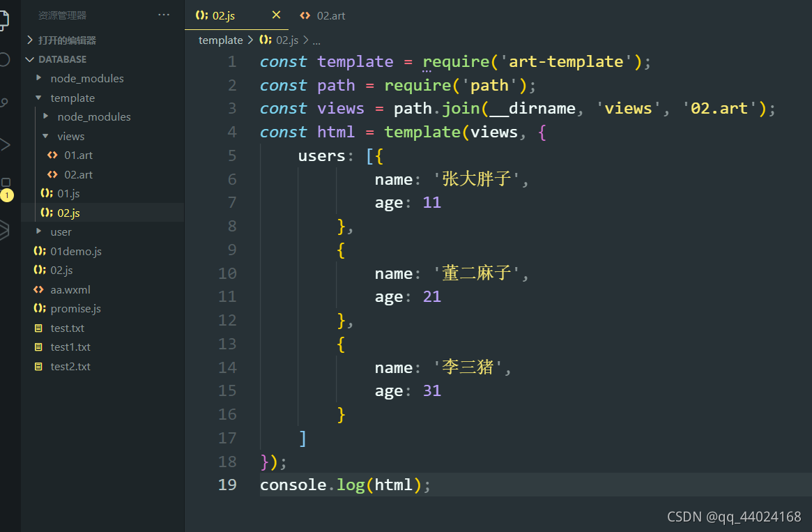Place cursor in 'art-template' string

point(565,62)
